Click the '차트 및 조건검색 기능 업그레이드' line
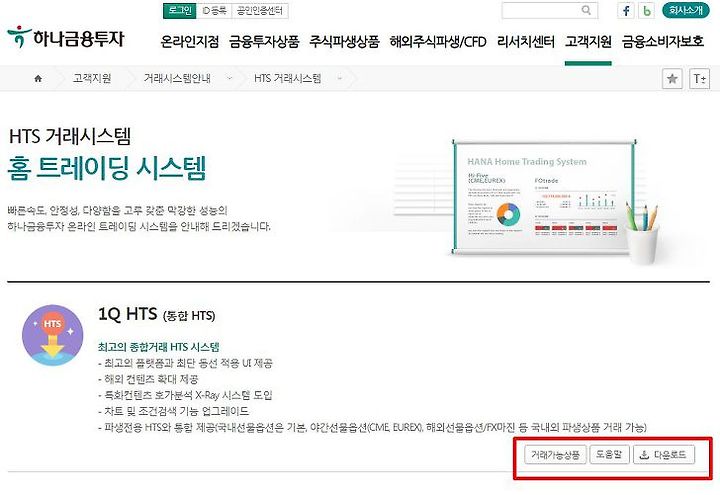This screenshot has height=495, width=720. pyautogui.click(x=174, y=411)
